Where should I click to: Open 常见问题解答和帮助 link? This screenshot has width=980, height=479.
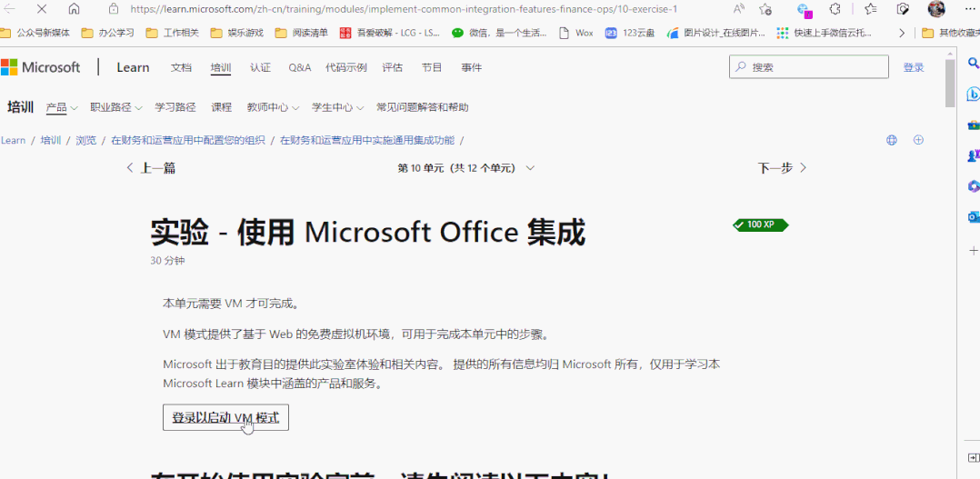point(423,107)
